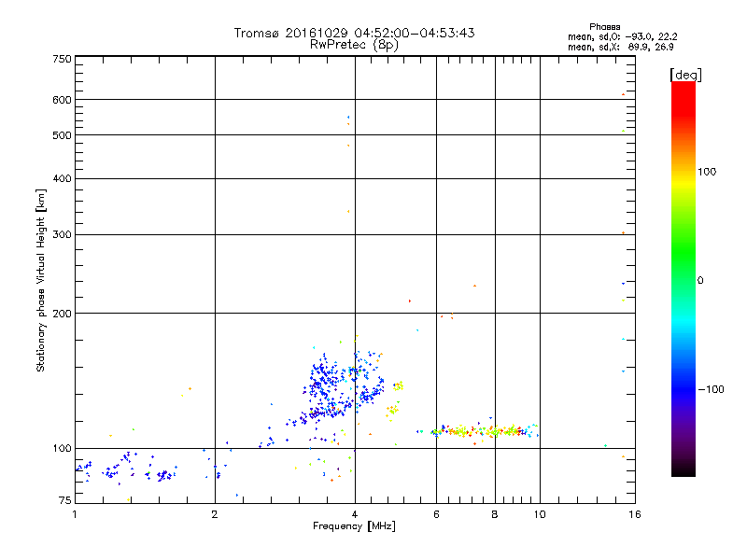Click the colorbar label "100"
747x560 pixels.
[x=707, y=172]
